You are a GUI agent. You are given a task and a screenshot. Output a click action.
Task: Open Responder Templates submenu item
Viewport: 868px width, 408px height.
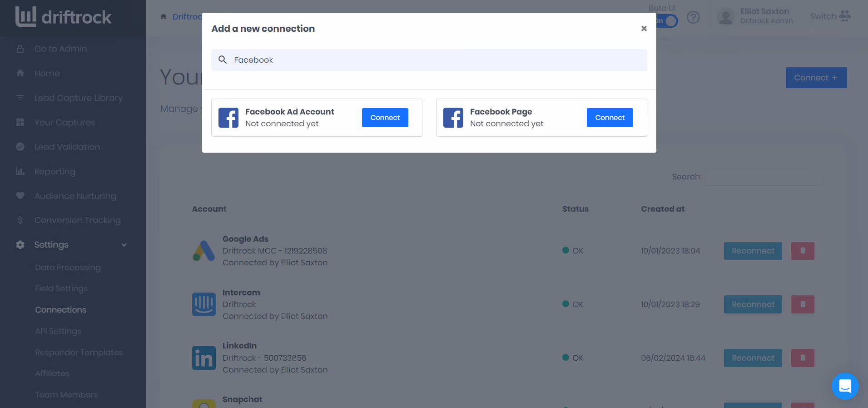[79, 353]
